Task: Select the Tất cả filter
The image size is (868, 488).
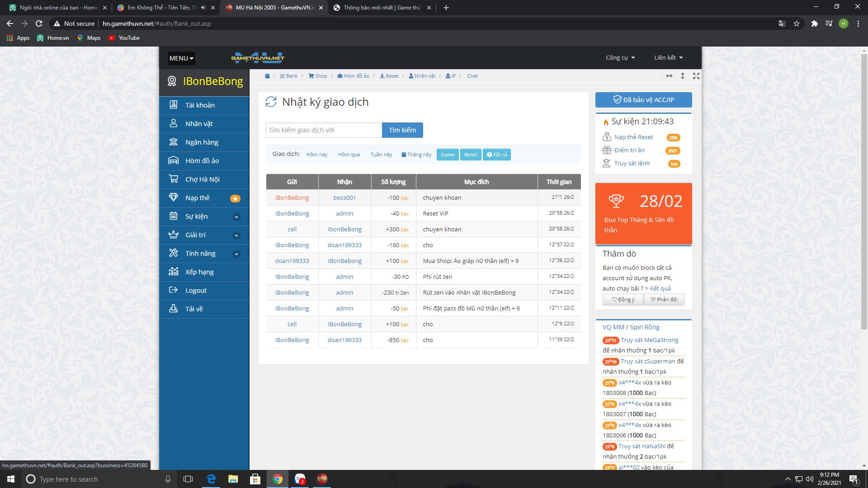Action: pos(496,155)
